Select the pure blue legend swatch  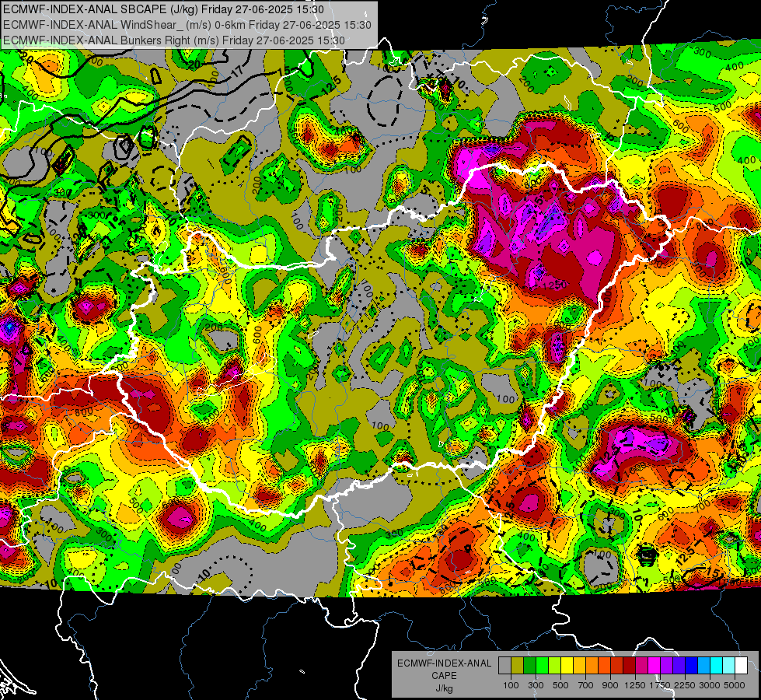[x=692, y=665]
